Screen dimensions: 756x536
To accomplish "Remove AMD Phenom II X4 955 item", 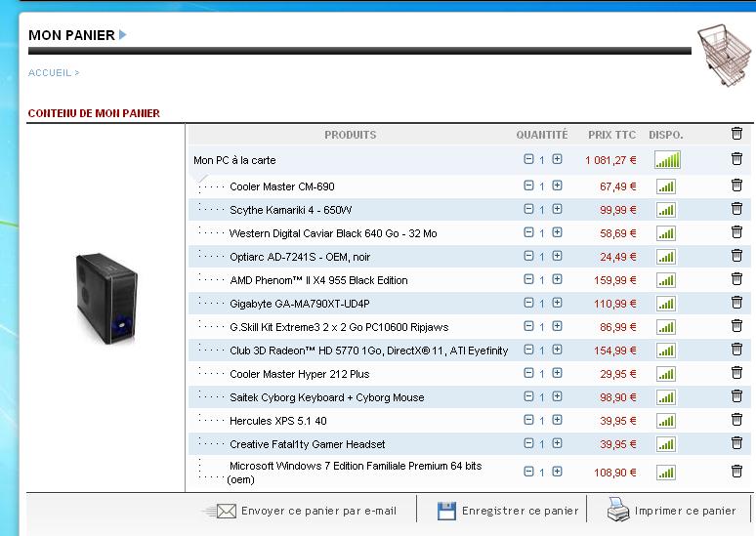I will 736,278.
